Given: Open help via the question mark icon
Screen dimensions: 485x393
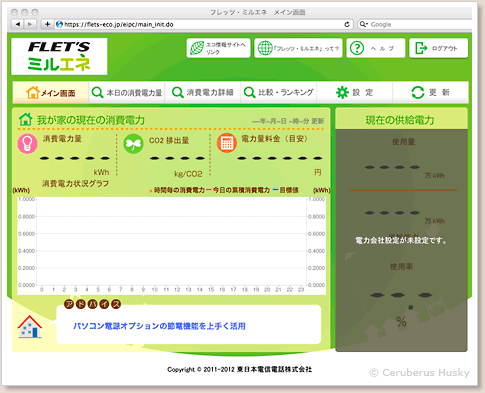Looking at the screenshot, I should click(357, 48).
